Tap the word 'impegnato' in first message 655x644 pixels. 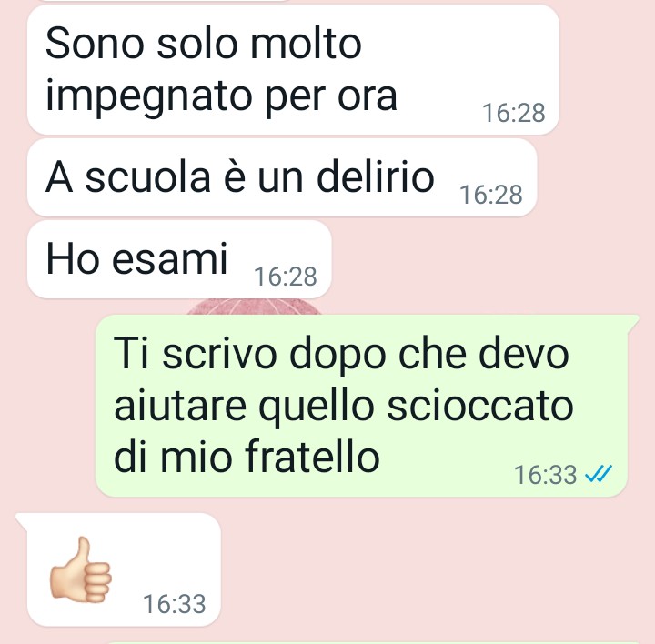click(149, 98)
